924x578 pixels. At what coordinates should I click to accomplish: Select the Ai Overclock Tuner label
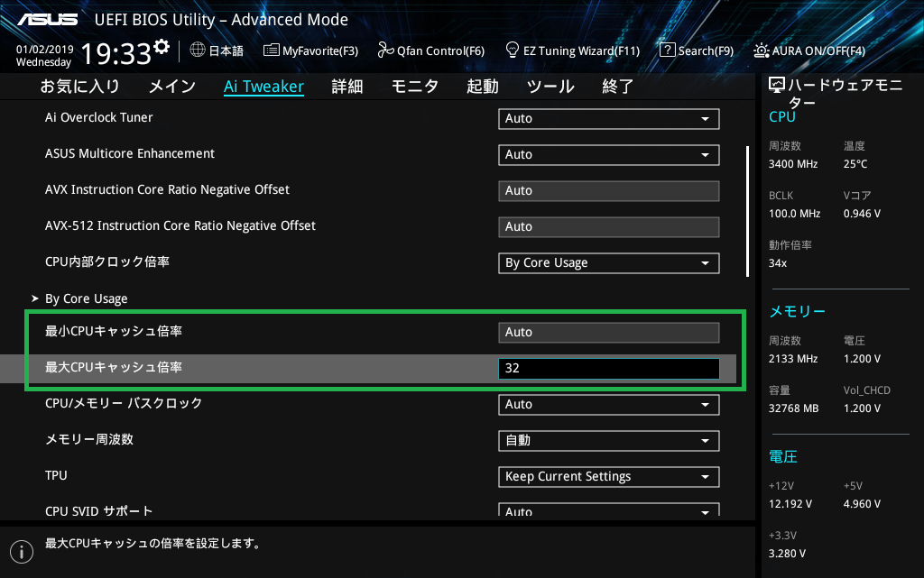(x=99, y=118)
